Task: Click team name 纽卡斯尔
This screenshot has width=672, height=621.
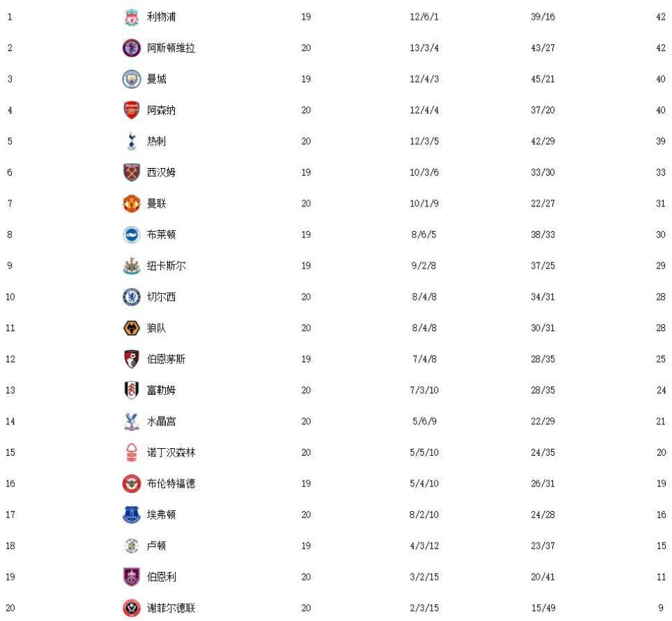Action: pos(167,266)
